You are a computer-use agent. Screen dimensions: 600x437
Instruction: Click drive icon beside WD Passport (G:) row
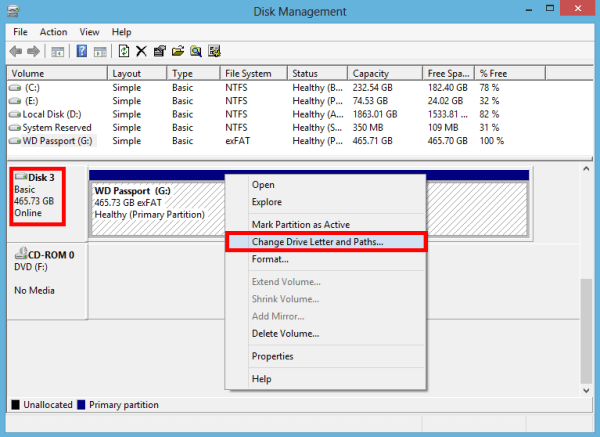pyautogui.click(x=15, y=141)
